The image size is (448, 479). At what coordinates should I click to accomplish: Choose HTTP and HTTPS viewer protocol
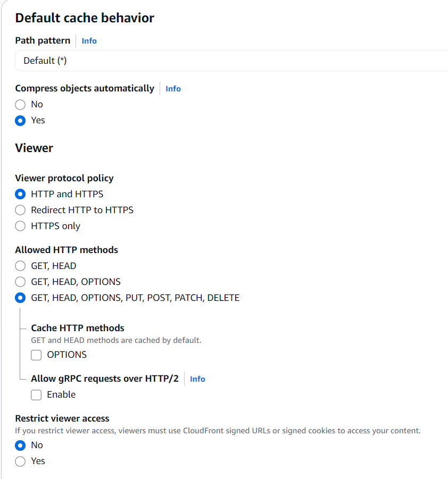tap(20, 194)
